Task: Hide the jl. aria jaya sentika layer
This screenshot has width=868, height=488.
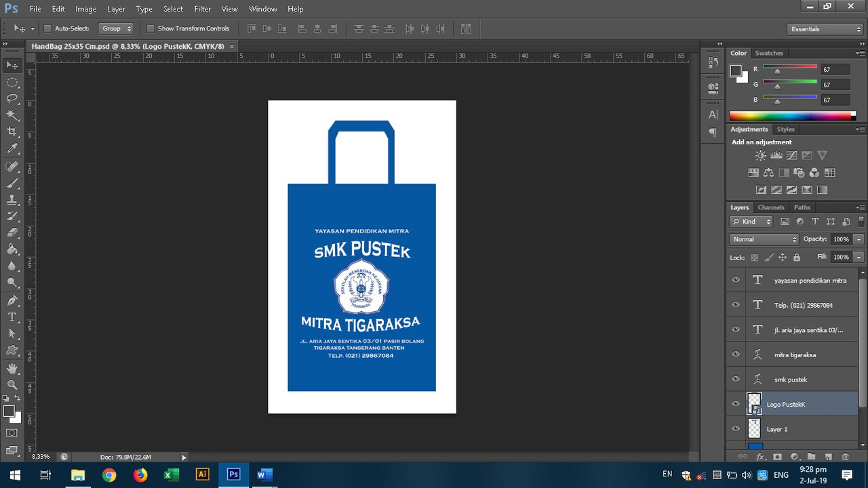Action: coord(736,329)
